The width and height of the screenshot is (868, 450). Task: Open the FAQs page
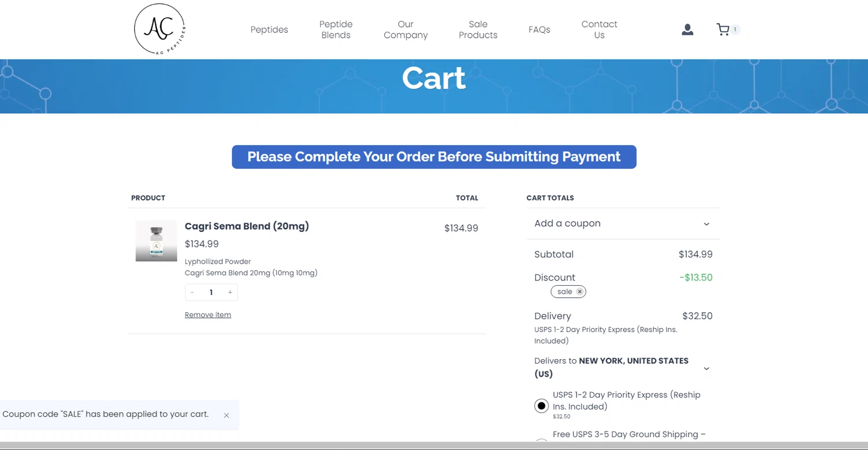tap(539, 29)
